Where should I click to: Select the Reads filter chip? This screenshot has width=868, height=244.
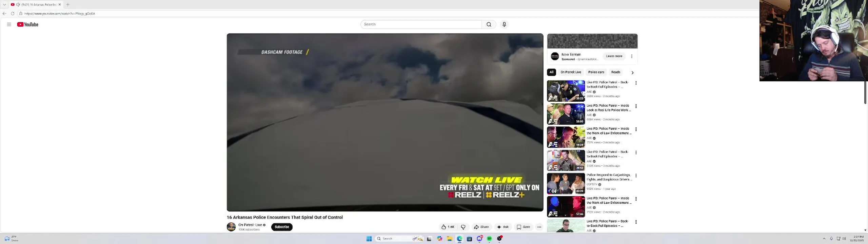615,72
